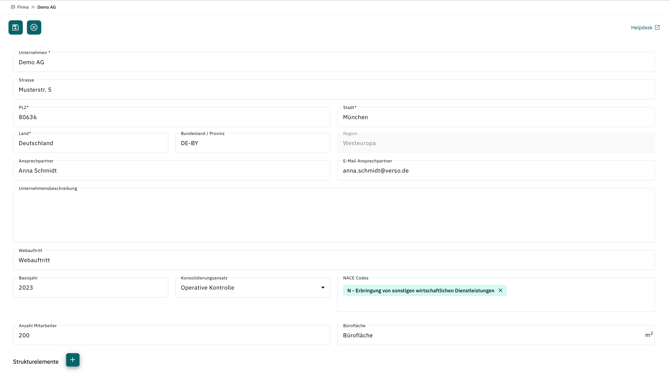Open the Konsolidierungsansatz dropdown
Screen dimensions: 670x373
tap(253, 288)
